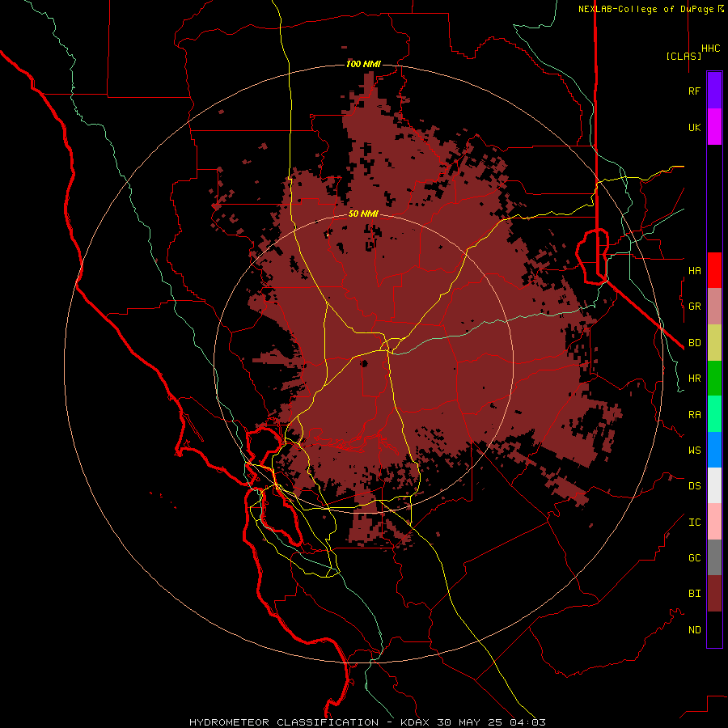Viewport: 728px width, 728px height.
Task: Click the BI dark-red legend swatch
Action: pos(714,594)
